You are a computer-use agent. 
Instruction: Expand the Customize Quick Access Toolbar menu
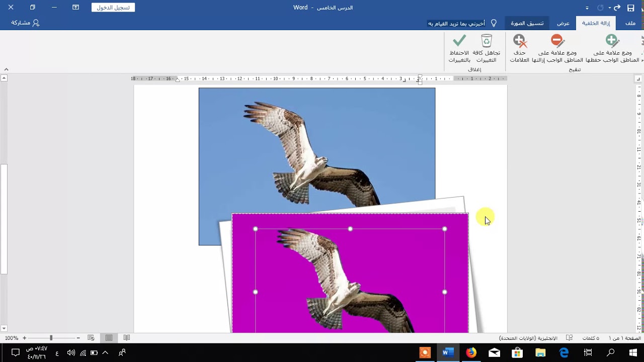coord(587,8)
